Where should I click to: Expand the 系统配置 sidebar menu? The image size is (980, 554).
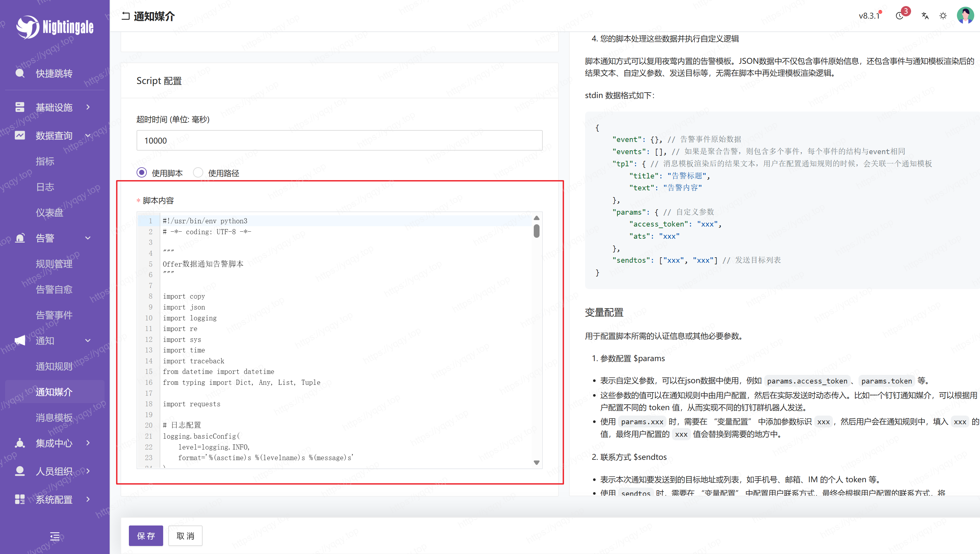coord(54,499)
